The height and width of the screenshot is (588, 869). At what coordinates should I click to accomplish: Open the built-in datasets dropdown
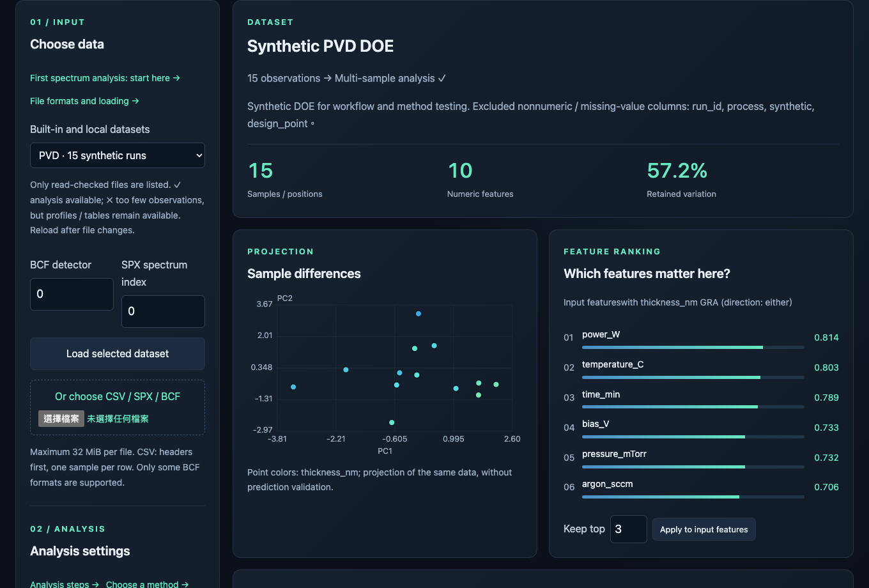pyautogui.click(x=118, y=155)
